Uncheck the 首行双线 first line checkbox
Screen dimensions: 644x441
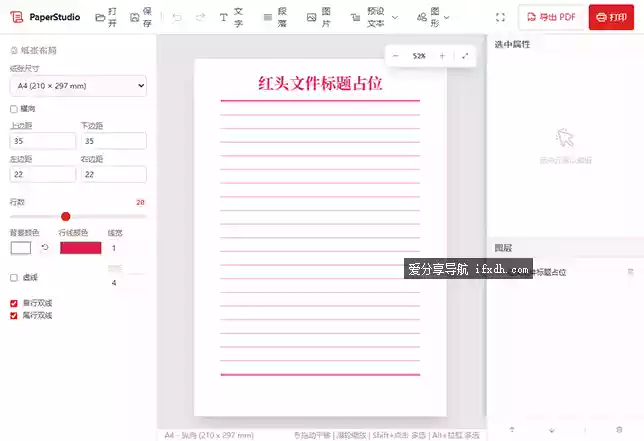[x=14, y=303]
